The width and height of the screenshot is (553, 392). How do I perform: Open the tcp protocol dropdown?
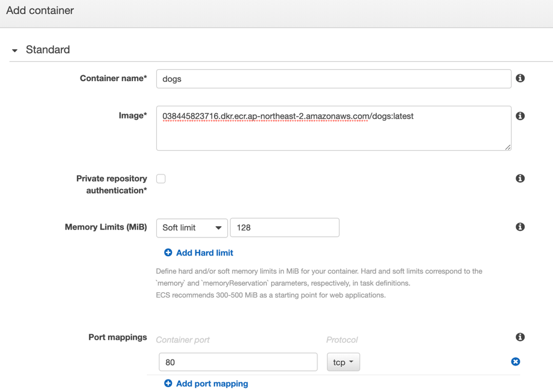tap(343, 362)
